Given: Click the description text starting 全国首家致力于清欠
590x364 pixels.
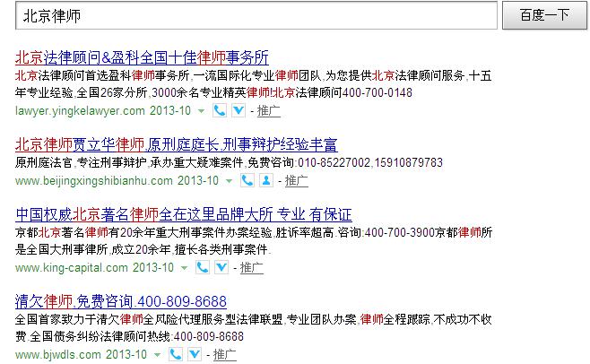Looking at the screenshot, I should (x=253, y=328).
